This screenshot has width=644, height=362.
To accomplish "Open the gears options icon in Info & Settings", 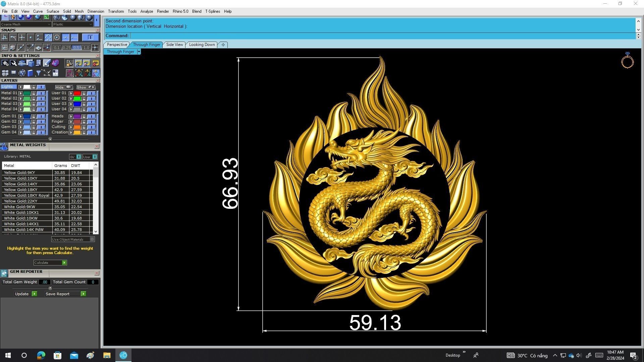I will (5, 63).
